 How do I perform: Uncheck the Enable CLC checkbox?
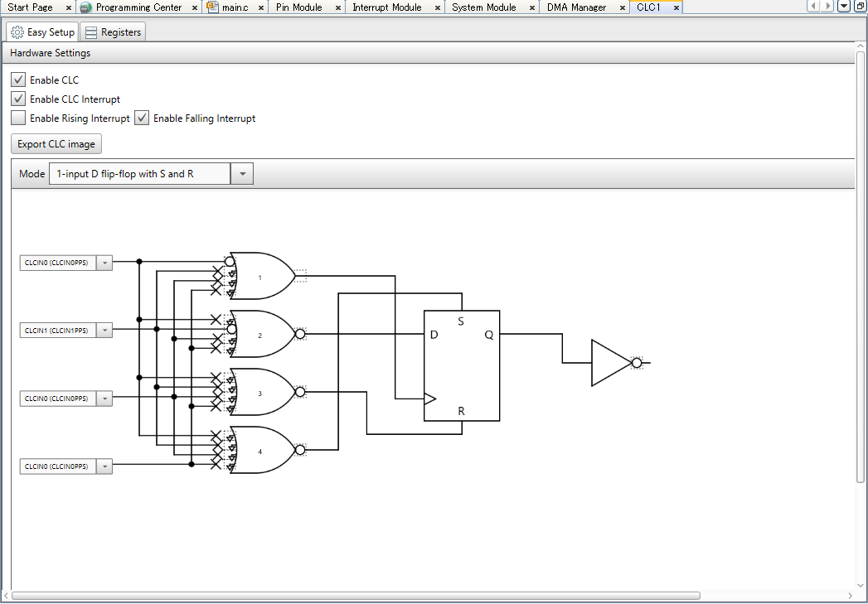18,80
